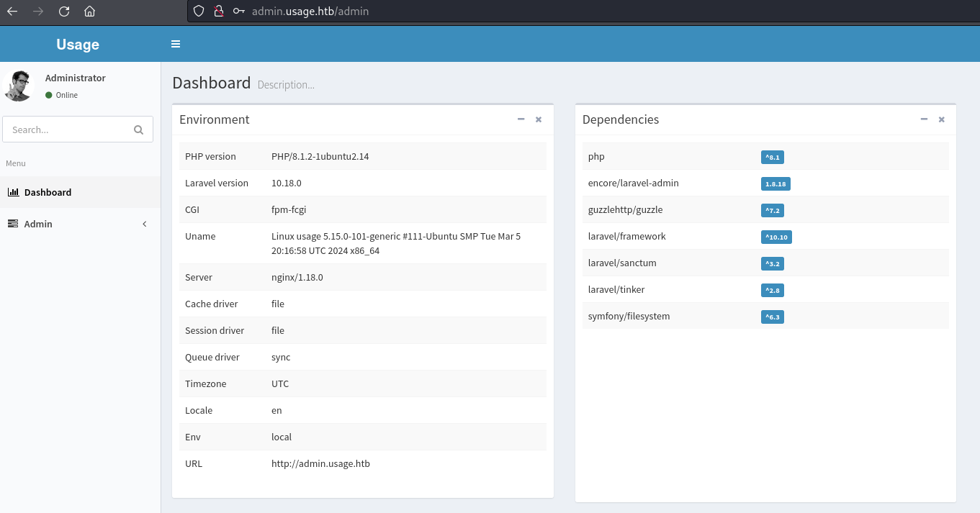
Task: Open the Environment panel collapse control
Action: 521,119
